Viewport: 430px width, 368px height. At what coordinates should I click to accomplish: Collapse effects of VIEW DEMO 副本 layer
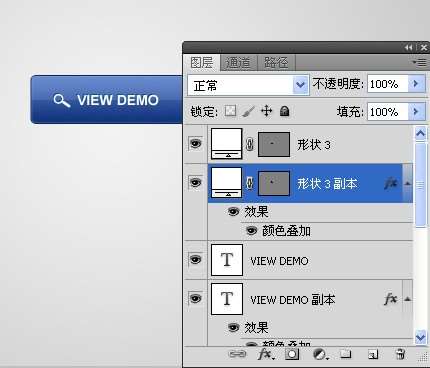coord(408,299)
